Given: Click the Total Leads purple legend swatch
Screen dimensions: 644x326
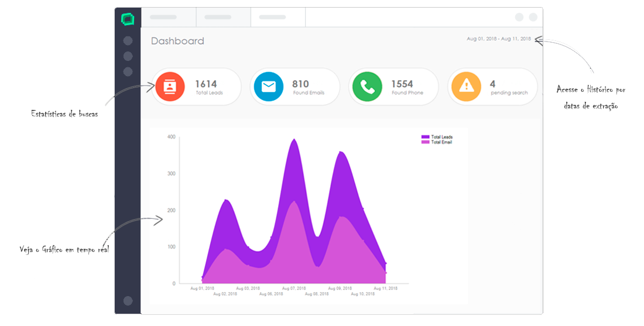Looking at the screenshot, I should click(425, 137).
